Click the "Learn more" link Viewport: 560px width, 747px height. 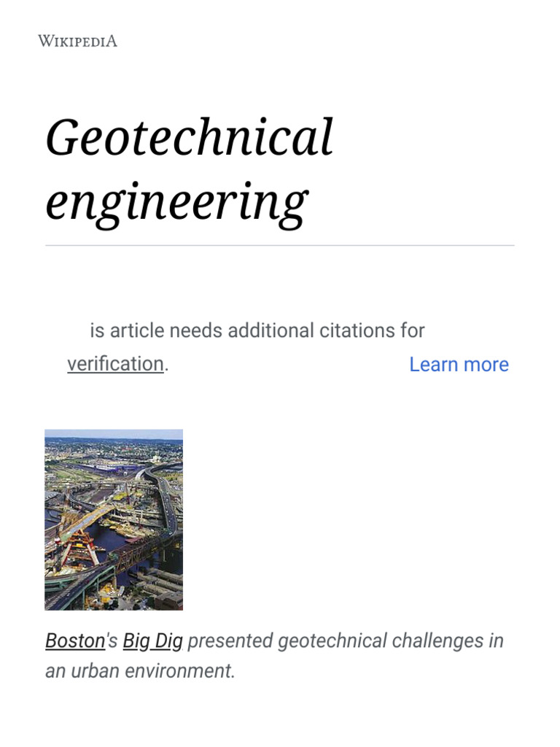459,364
